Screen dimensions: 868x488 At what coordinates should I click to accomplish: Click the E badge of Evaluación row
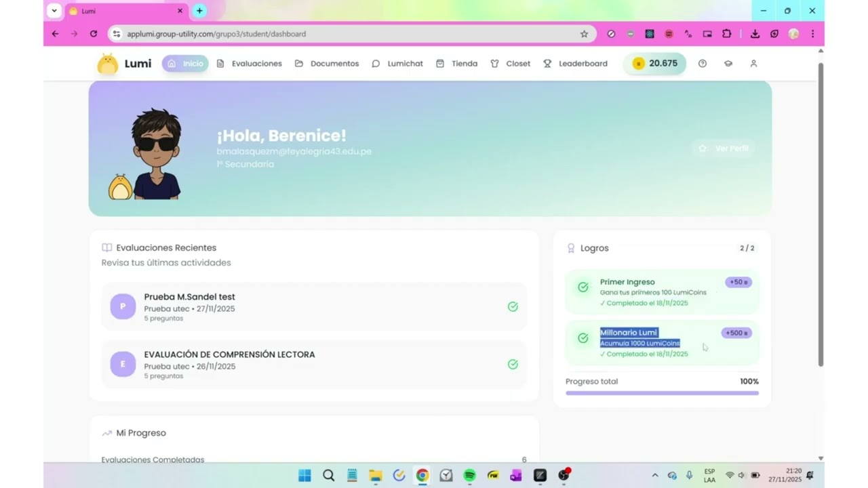coord(123,364)
